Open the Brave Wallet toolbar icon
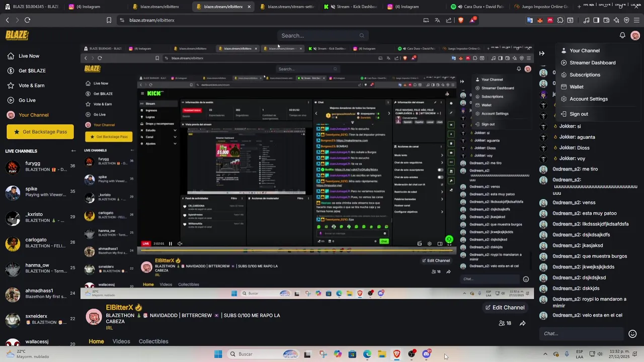This screenshot has width=644, height=362. tap(606, 20)
